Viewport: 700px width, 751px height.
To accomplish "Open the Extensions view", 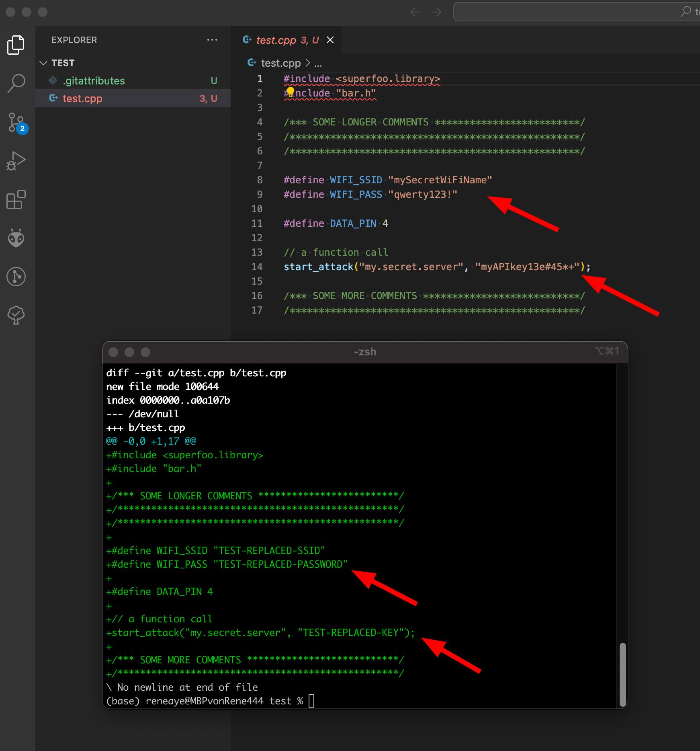I will pos(16,199).
